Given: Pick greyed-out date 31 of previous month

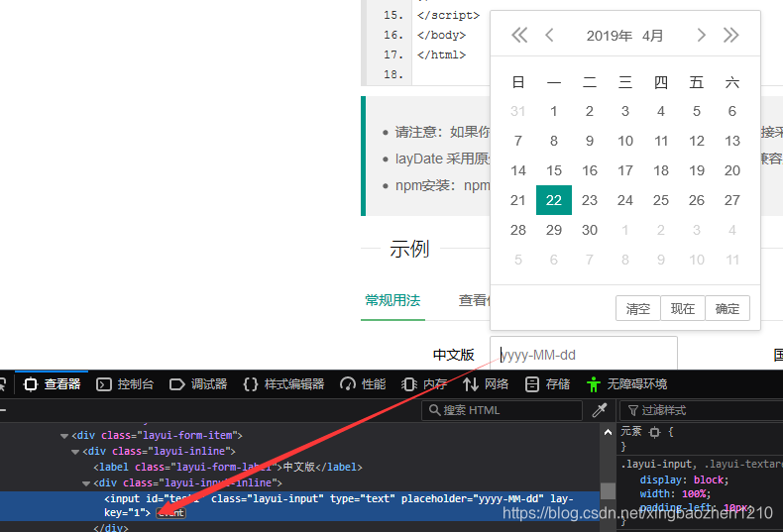Looking at the screenshot, I should click(x=517, y=111).
